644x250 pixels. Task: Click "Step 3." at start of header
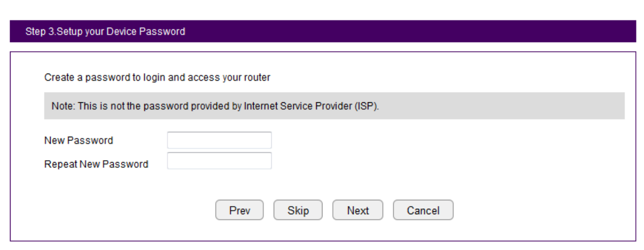pos(40,32)
